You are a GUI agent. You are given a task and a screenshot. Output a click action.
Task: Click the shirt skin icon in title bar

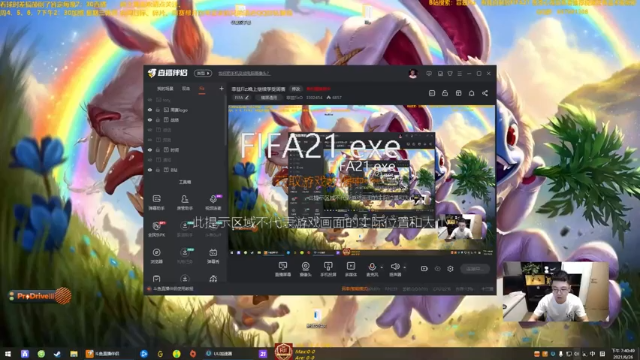(450, 73)
